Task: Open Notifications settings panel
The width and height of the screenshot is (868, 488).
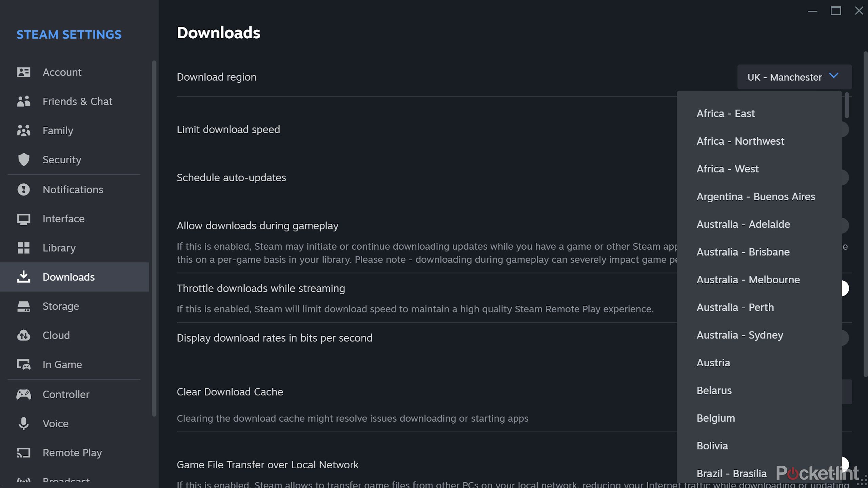Action: tap(73, 189)
